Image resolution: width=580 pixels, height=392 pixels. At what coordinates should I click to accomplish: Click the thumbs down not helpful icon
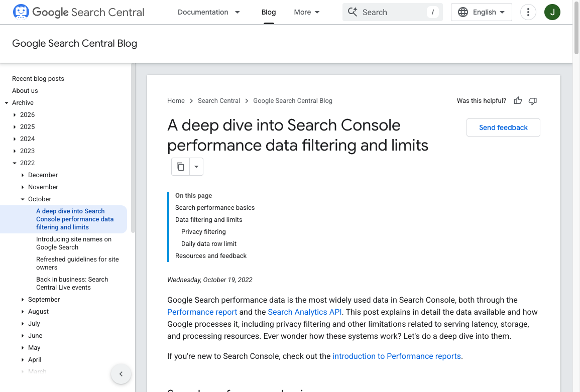(533, 101)
